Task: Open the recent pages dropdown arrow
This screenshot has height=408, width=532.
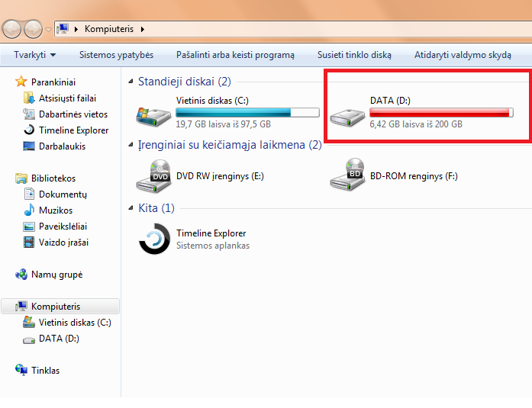Action: tap(48, 30)
